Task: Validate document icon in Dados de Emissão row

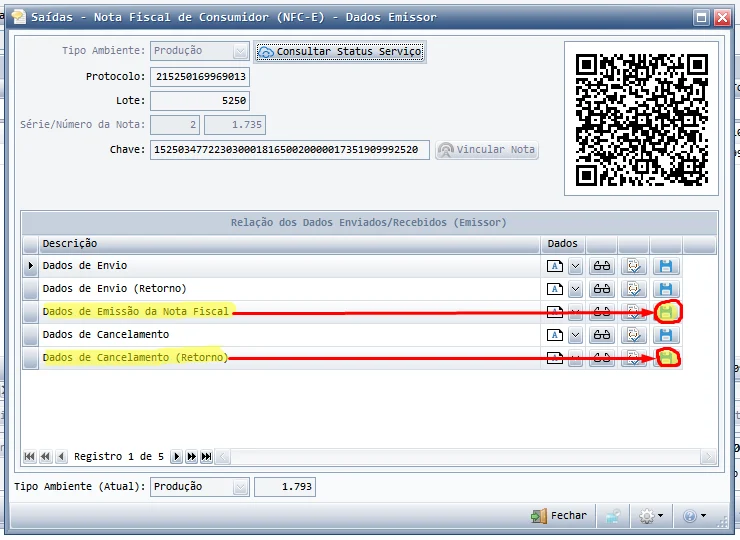Action: [633, 312]
